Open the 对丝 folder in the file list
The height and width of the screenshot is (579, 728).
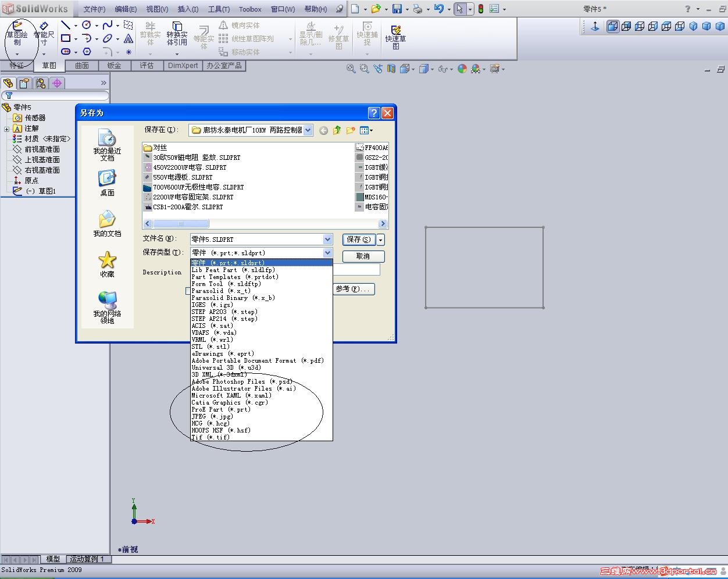155,148
